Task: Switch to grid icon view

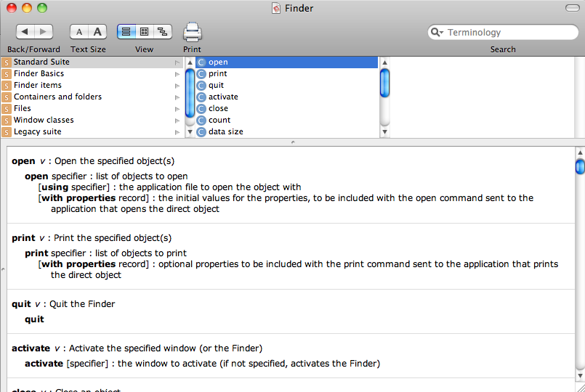Action: 145,32
